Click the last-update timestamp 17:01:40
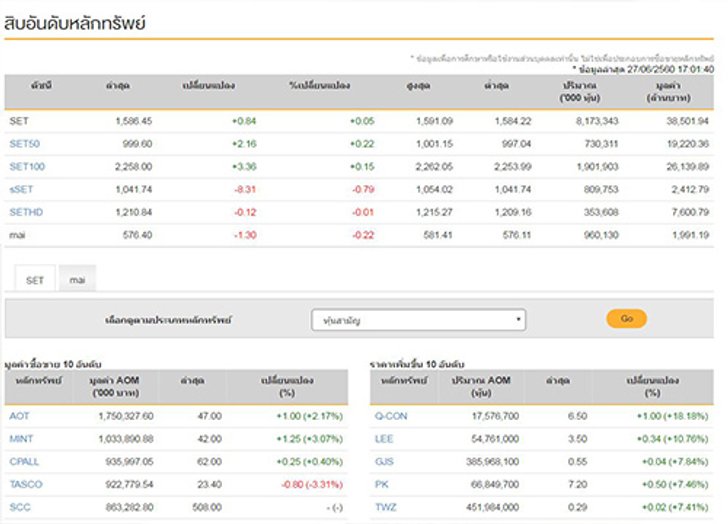The height and width of the screenshot is (524, 728). [x=696, y=69]
